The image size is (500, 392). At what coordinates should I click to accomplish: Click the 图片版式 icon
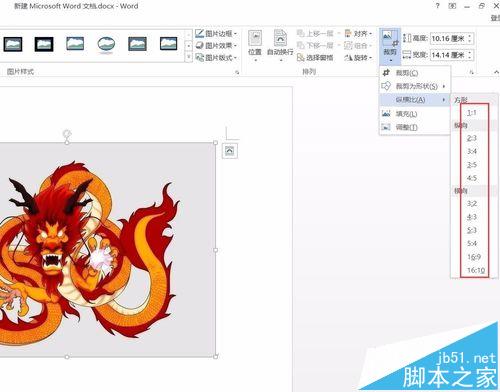tap(199, 57)
